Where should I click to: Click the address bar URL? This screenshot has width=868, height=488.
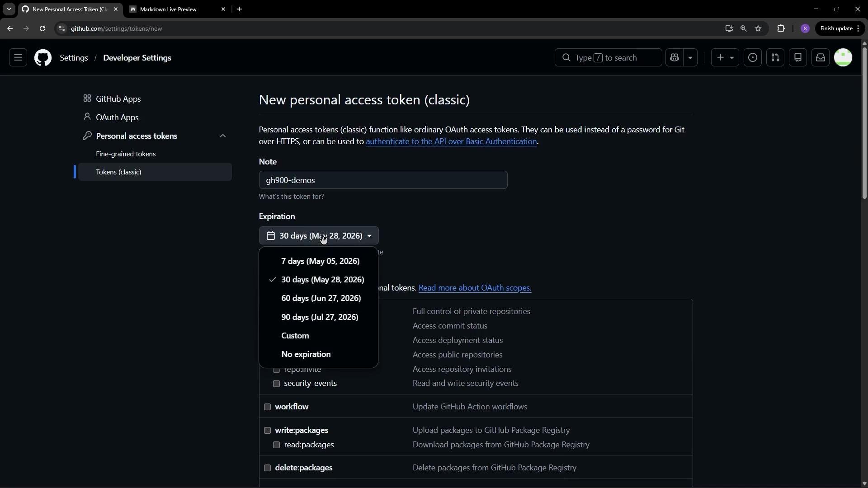[x=116, y=28]
